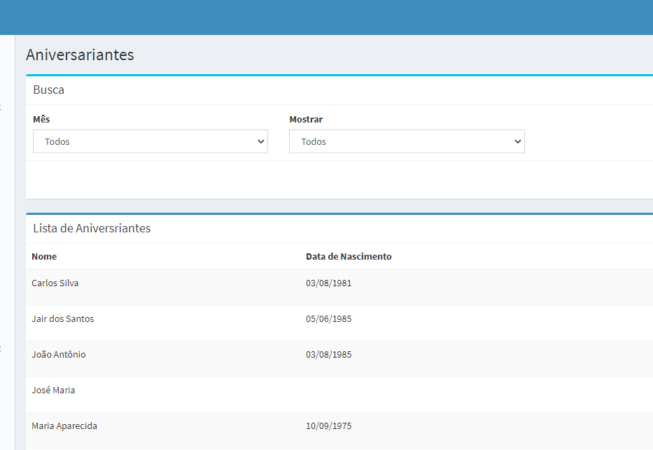653x450 pixels.
Task: Select the João Antônio row
Action: click(58, 355)
